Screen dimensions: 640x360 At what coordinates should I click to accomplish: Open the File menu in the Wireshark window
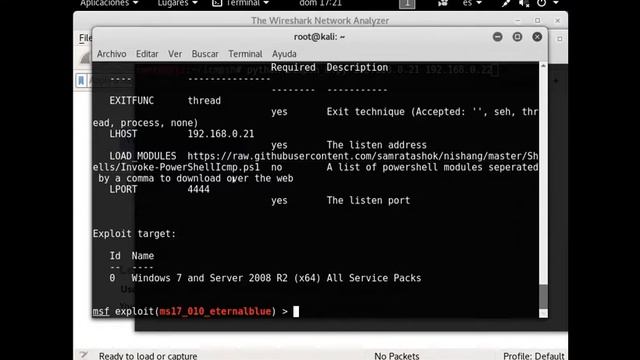coord(85,38)
